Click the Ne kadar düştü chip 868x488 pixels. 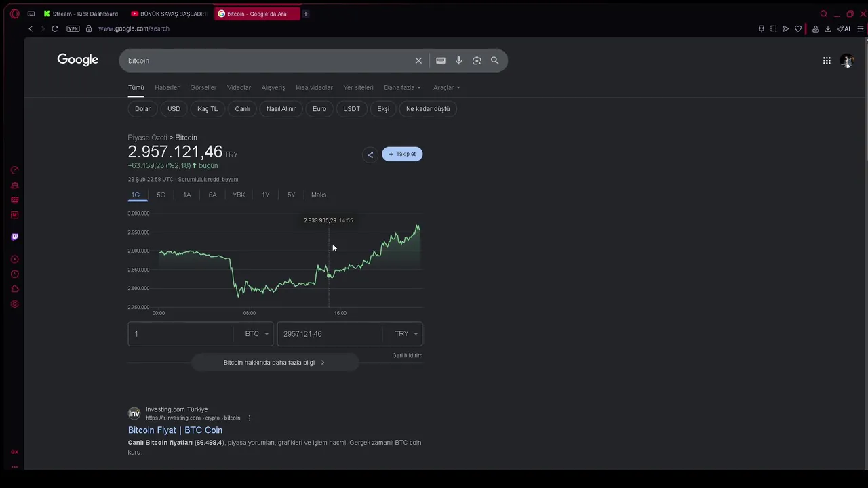[428, 109]
